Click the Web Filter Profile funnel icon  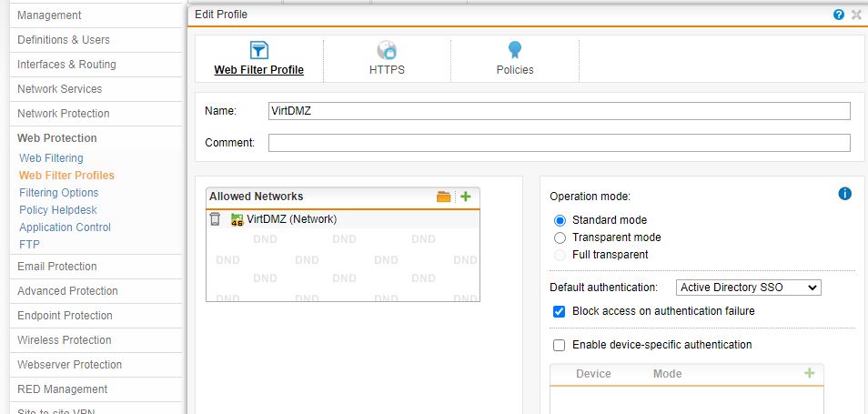259,50
